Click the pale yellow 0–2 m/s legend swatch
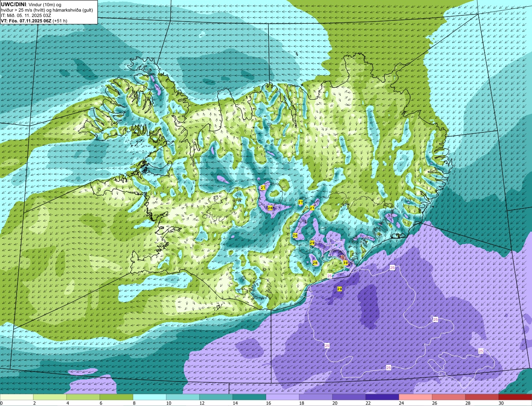 tap(17, 397)
